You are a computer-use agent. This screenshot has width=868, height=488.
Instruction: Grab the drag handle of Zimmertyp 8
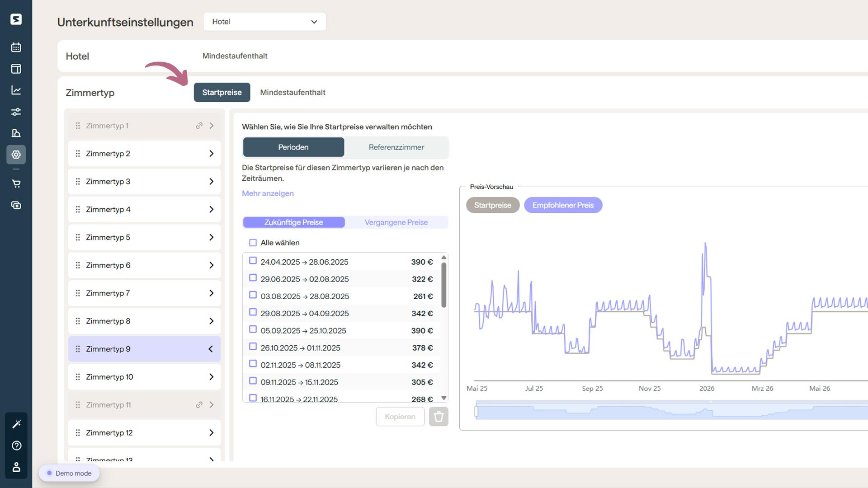[78, 321]
